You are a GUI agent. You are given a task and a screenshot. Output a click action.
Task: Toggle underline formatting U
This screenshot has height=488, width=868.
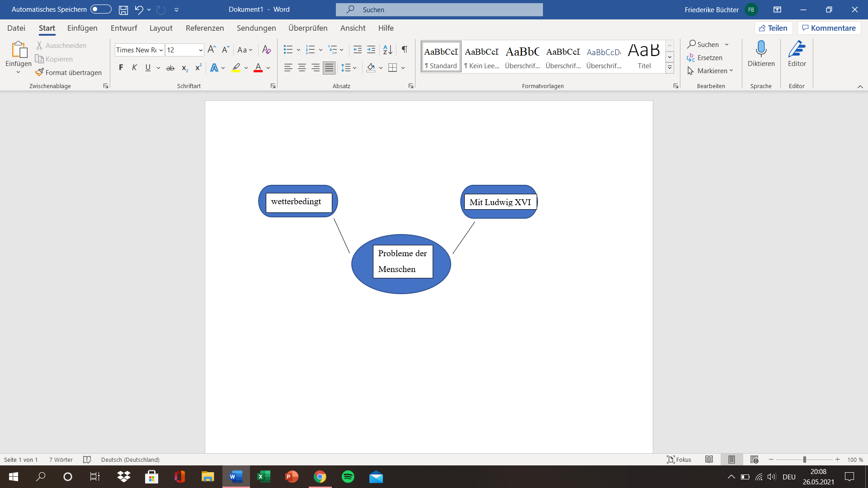[x=148, y=68]
